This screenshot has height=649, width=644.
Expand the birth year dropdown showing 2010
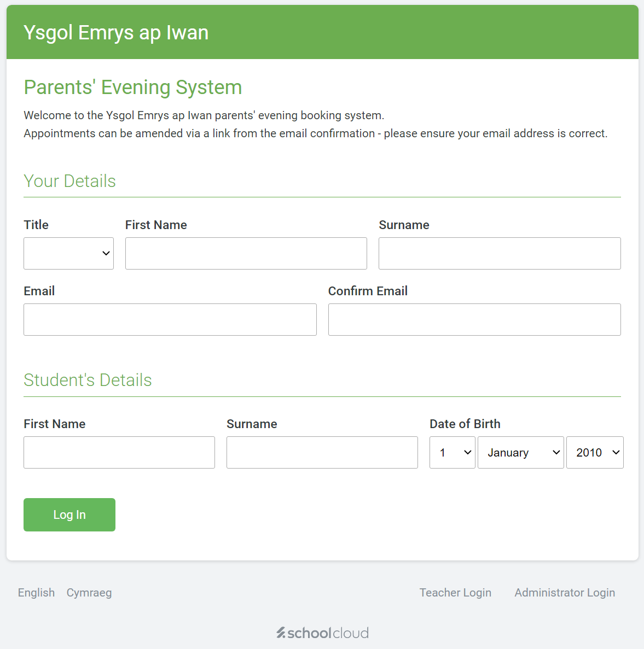(x=595, y=452)
